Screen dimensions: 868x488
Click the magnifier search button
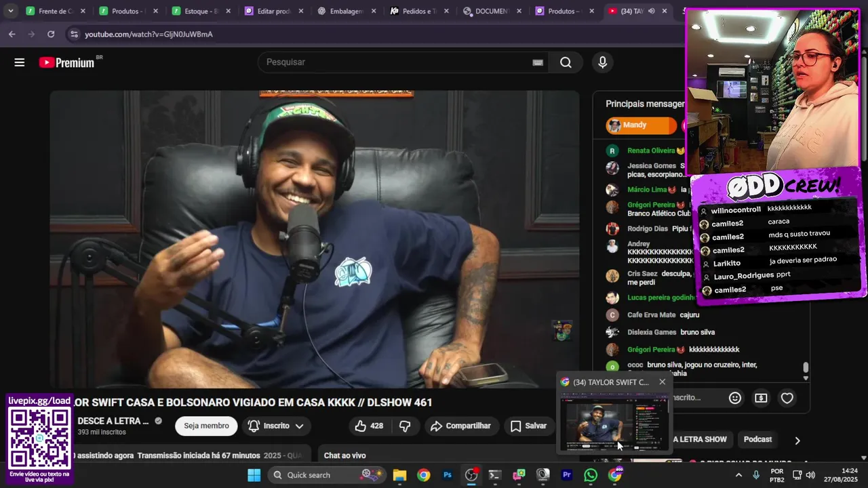click(566, 62)
